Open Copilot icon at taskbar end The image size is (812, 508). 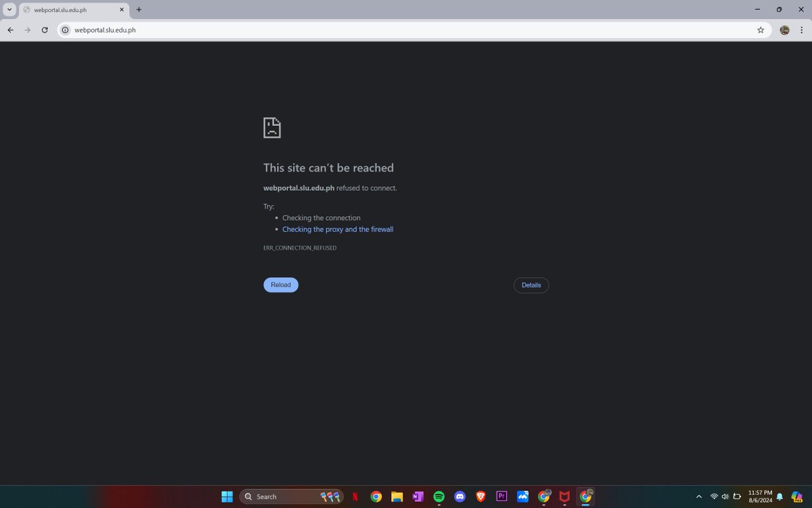coord(797,496)
